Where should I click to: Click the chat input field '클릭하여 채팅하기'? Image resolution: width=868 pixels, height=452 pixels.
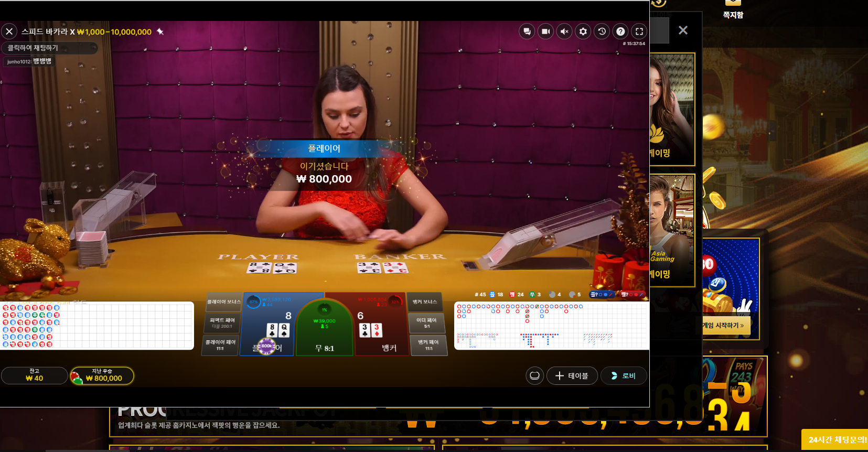pyautogui.click(x=50, y=48)
